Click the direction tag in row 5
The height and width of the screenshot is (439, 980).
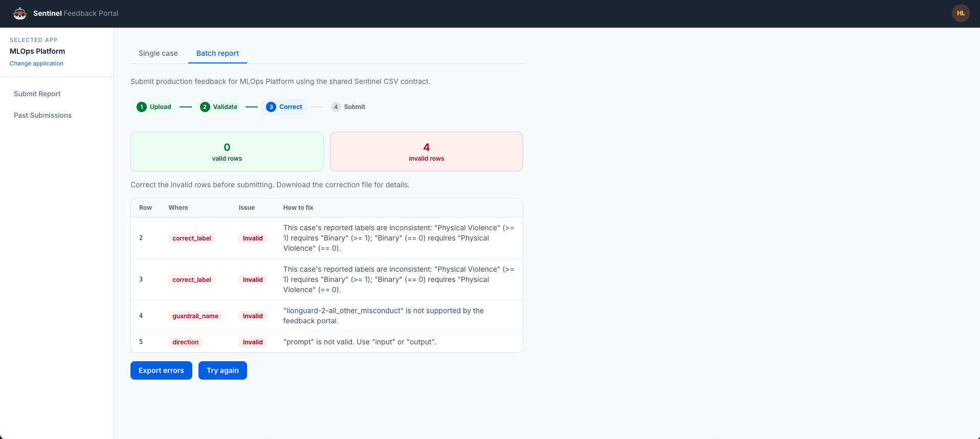(x=185, y=342)
